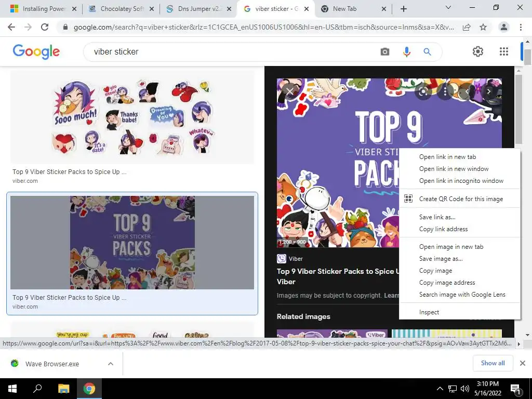The height and width of the screenshot is (399, 532).
Task: Close the Dns Jumper tab
Action: pos(229,9)
